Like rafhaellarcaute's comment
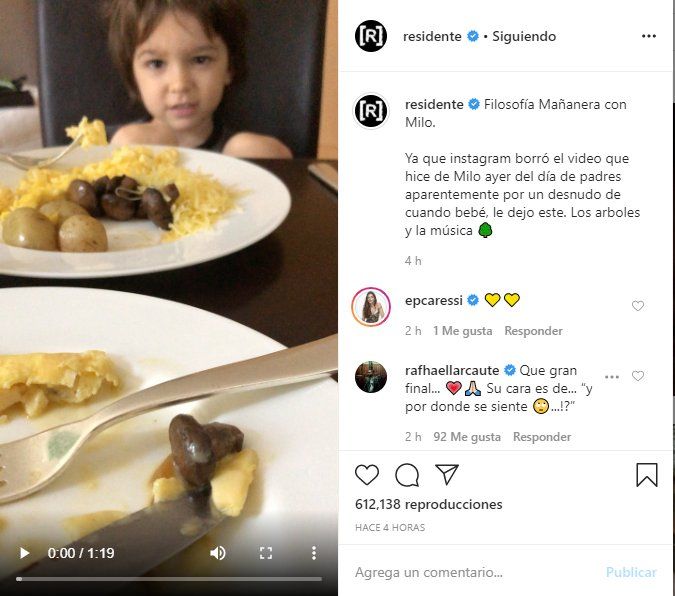The height and width of the screenshot is (596, 675). pos(638,376)
